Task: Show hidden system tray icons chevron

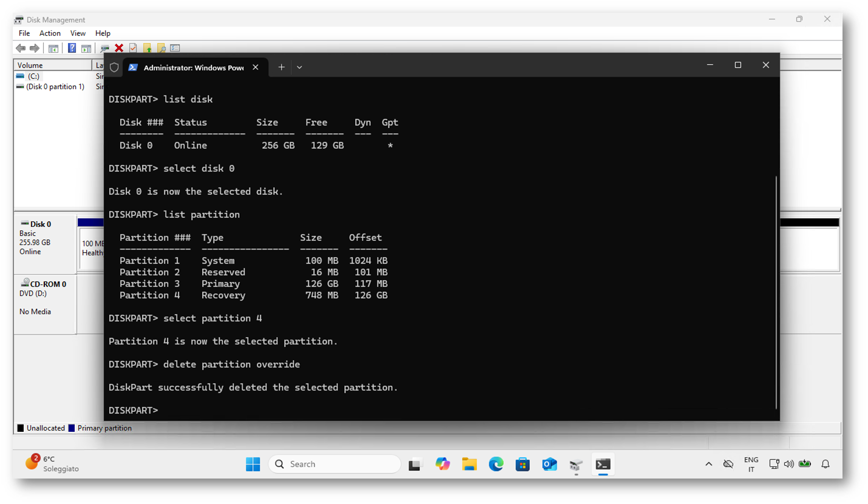Action: [x=708, y=464]
